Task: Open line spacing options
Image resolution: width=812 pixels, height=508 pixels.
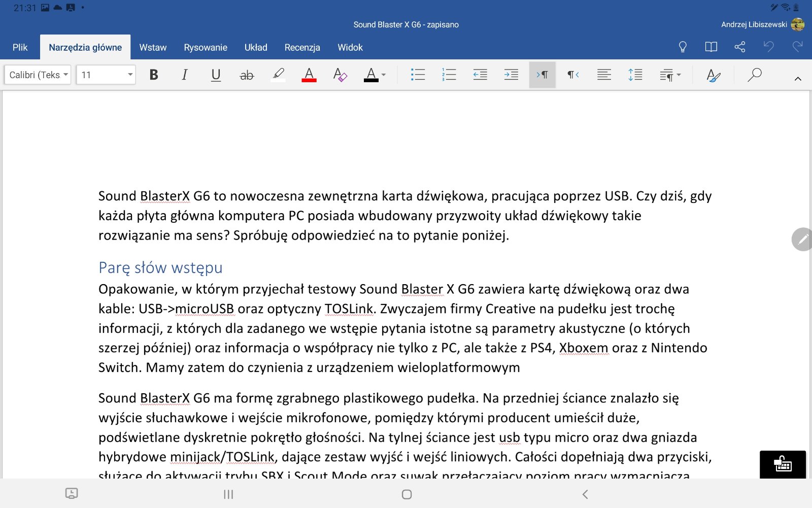Action: pos(635,75)
